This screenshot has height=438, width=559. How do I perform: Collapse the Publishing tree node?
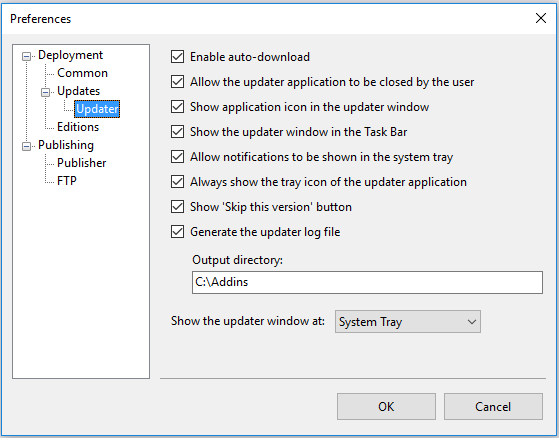tap(26, 146)
